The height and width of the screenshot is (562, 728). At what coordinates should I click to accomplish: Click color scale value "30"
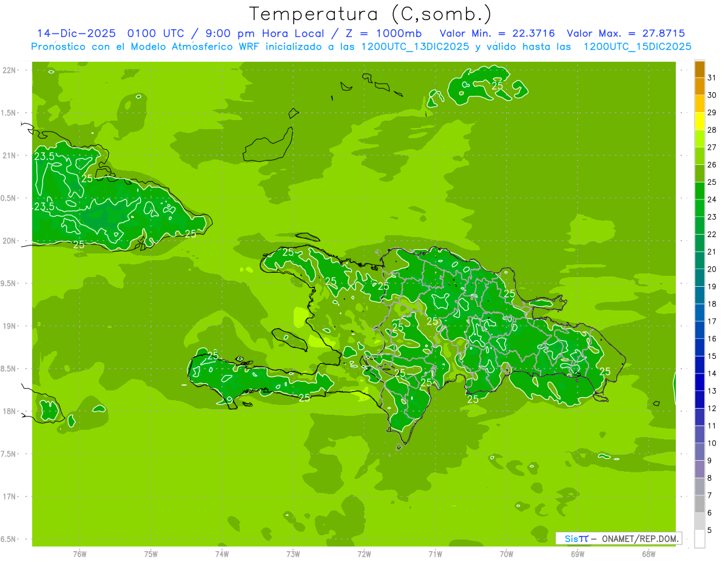tap(712, 95)
